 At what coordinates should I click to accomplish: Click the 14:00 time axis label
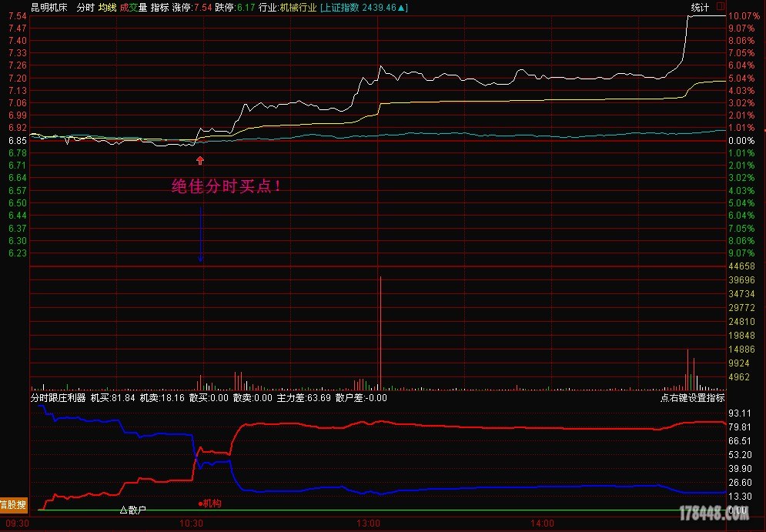click(x=542, y=524)
